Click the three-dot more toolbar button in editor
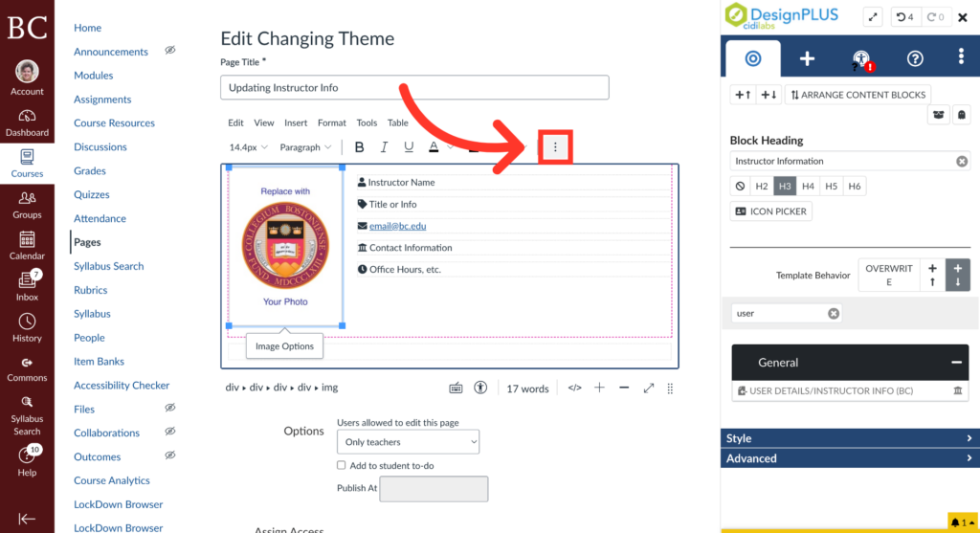Screen dimensions: 980x533 [x=555, y=147]
